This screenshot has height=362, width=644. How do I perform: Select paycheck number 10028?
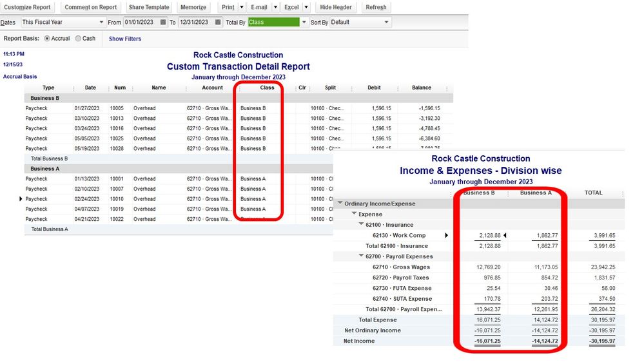click(117, 149)
